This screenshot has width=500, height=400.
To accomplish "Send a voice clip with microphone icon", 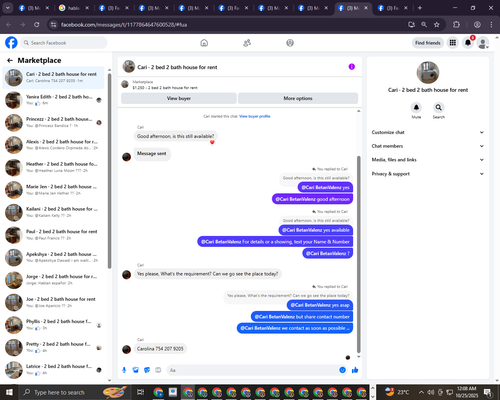I will [124, 370].
